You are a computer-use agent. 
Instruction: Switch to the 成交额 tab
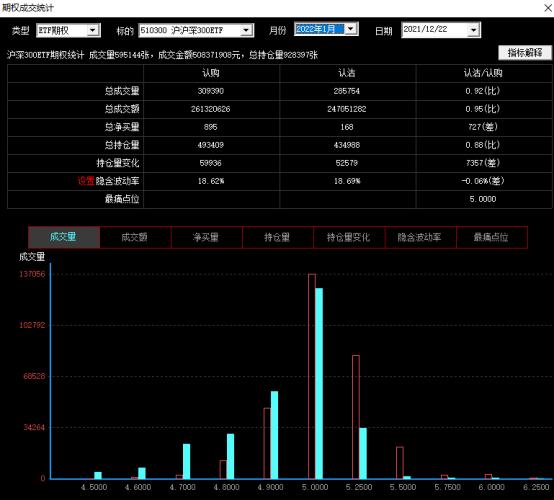(x=136, y=237)
